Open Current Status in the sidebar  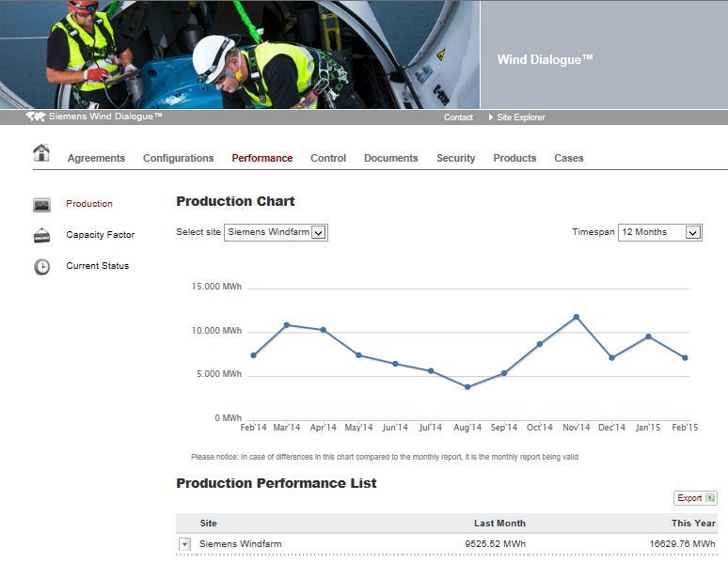(98, 266)
